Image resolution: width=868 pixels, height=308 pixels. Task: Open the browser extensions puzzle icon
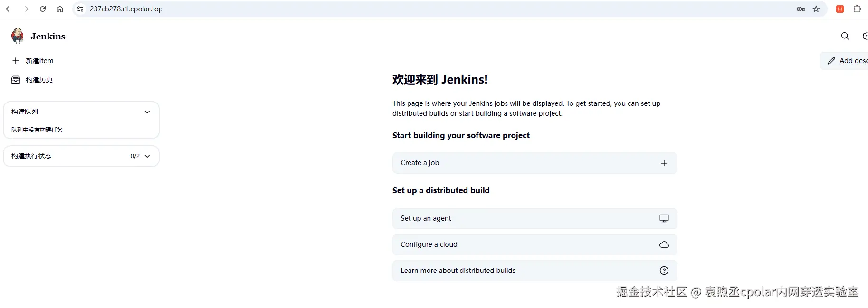tap(857, 9)
